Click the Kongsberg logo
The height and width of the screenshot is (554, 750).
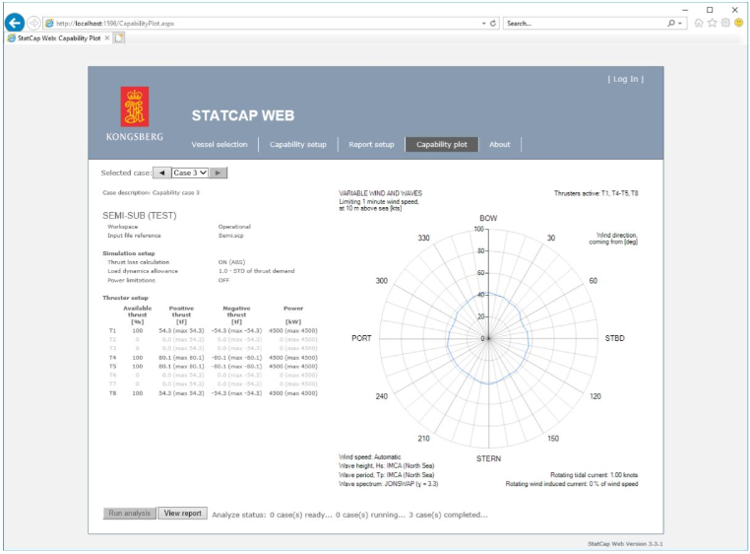point(134,114)
